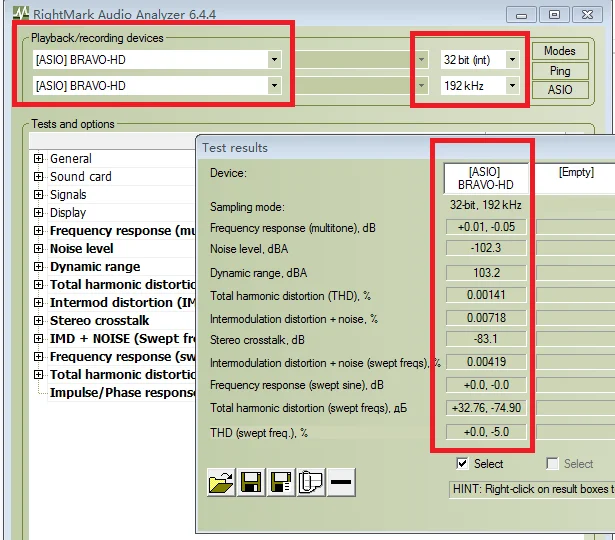Expand the Noise level test node
The image size is (615, 540).
[39, 249]
